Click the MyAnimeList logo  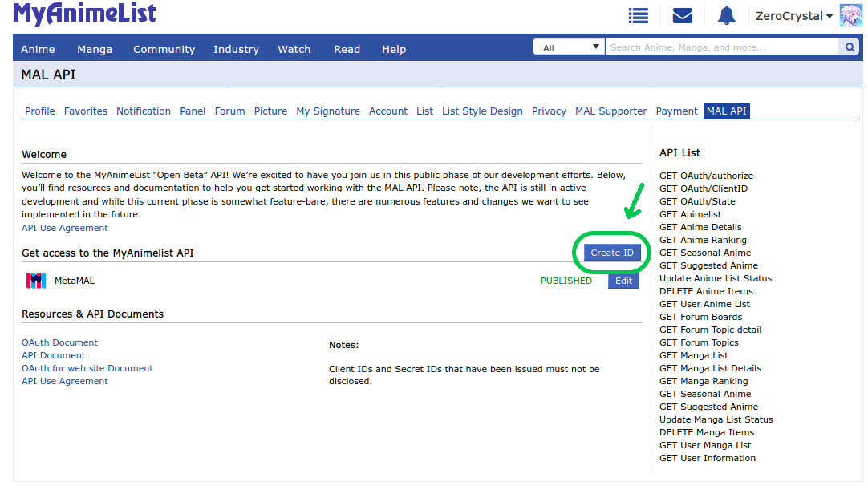(85, 14)
